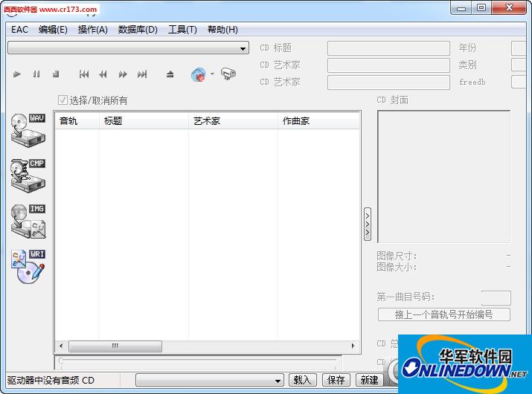Open the 数据库(D) menu
Image resolution: width=532 pixels, height=394 pixels.
click(138, 30)
